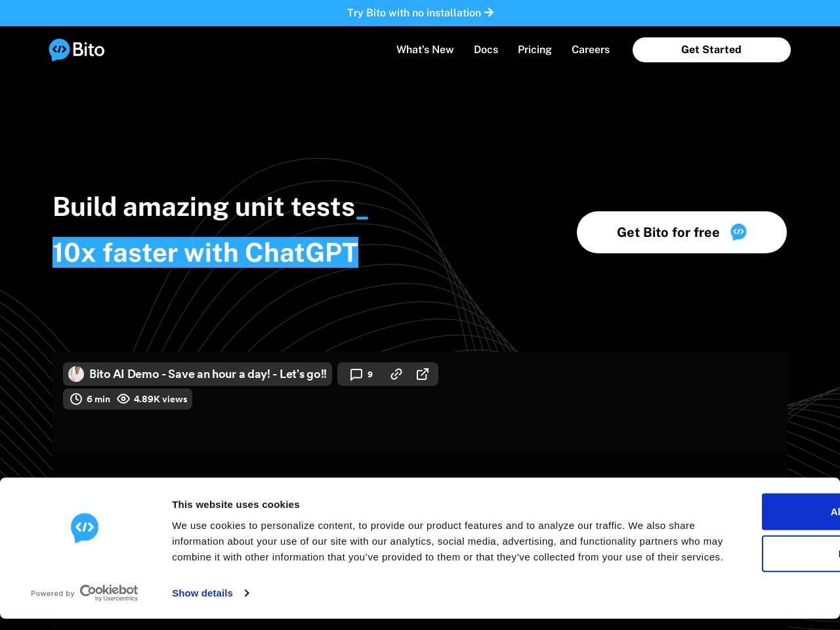
Task: Click Try Bito with no installation banner
Action: click(420, 13)
